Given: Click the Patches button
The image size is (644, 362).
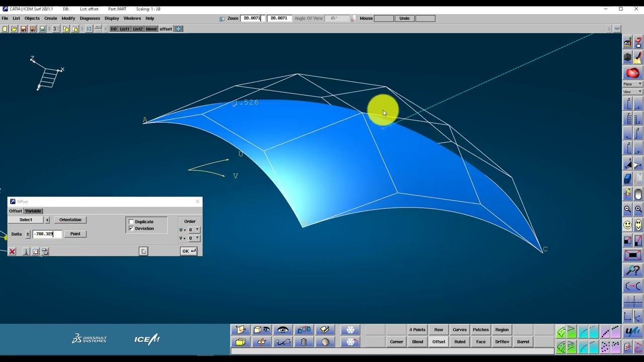Looking at the screenshot, I should [480, 330].
